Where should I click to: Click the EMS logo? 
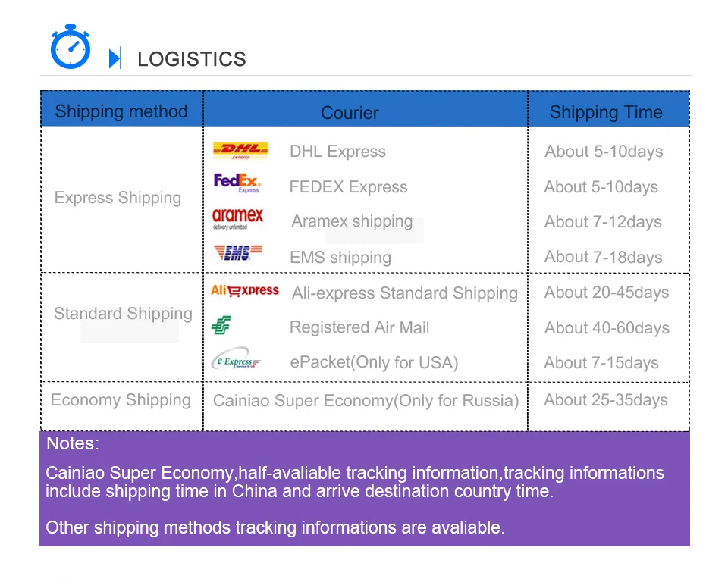238,252
